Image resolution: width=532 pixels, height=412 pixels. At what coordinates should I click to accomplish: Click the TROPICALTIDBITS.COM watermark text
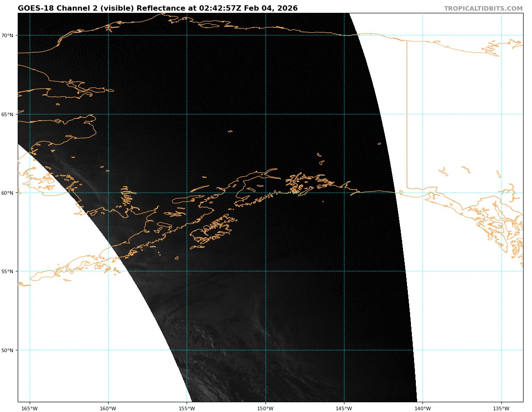click(x=483, y=9)
